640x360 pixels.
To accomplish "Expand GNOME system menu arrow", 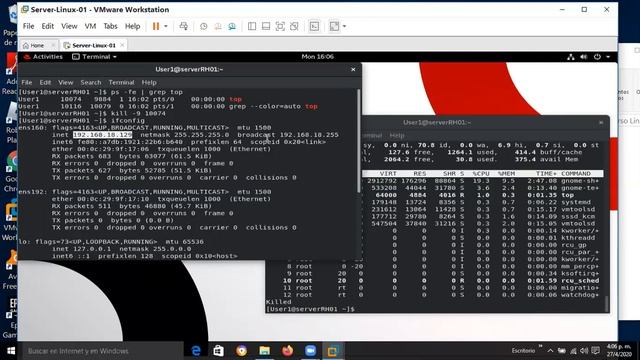I will pos(608,57).
